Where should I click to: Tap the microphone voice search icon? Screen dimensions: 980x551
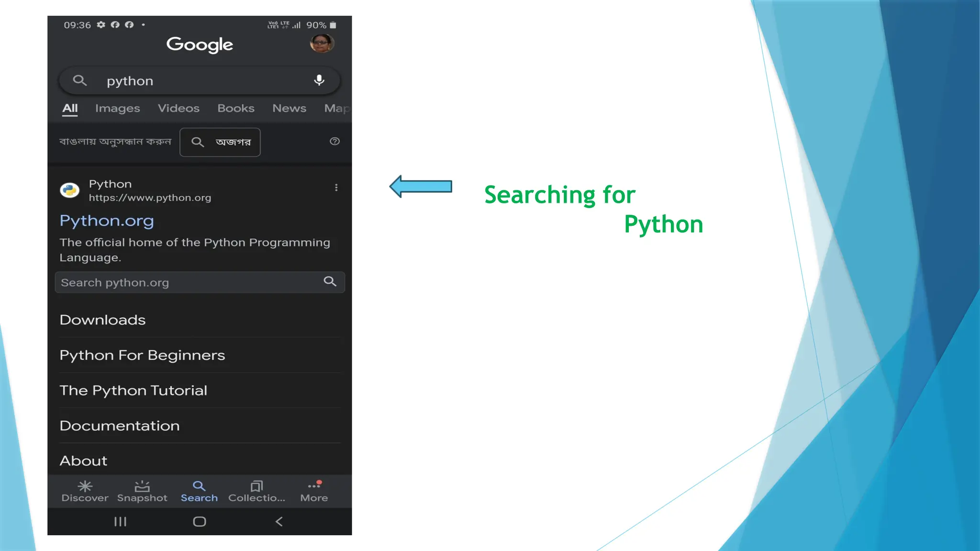coord(319,80)
